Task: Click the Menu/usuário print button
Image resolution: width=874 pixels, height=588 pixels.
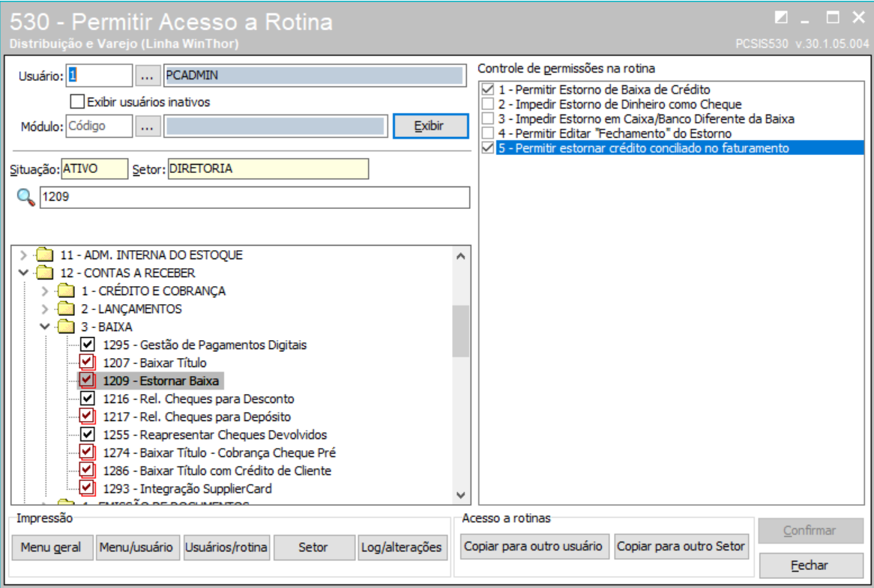Action: [138, 548]
